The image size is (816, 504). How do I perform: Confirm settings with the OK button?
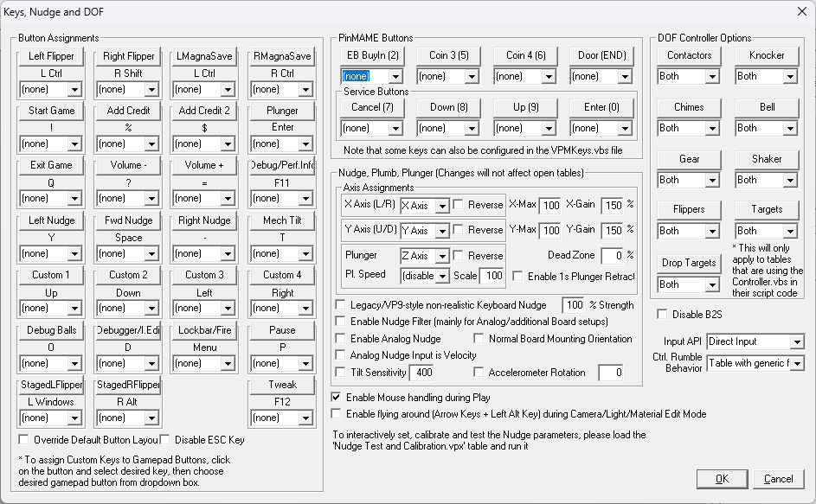[x=722, y=479]
